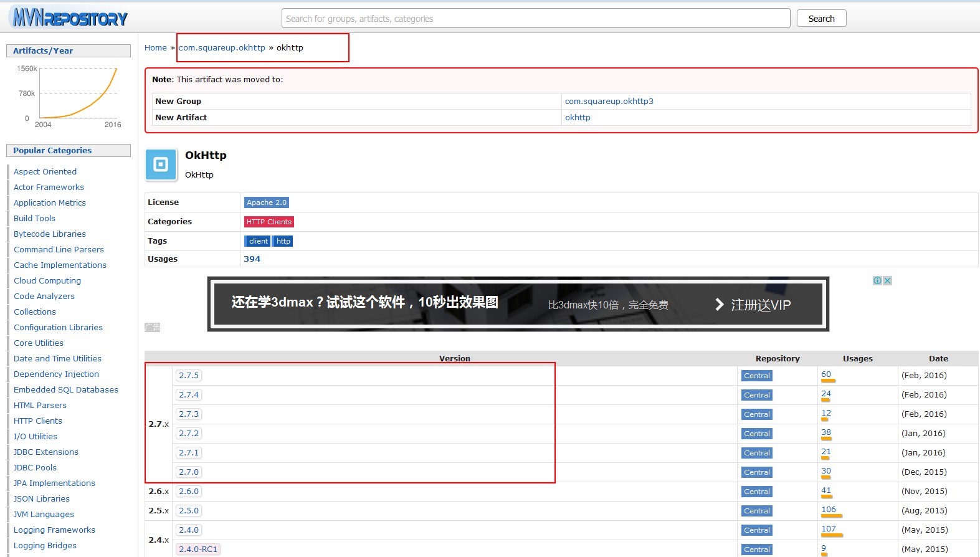The width and height of the screenshot is (980, 557).
Task: Open JPA Implementations category
Action: pyautogui.click(x=54, y=483)
